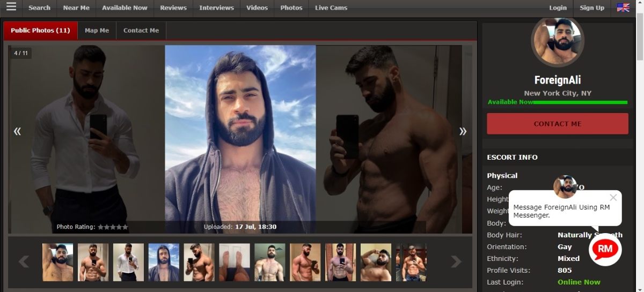This screenshot has width=644, height=292.
Task: Advance thumbnail strip with right arrow
Action: click(x=456, y=261)
